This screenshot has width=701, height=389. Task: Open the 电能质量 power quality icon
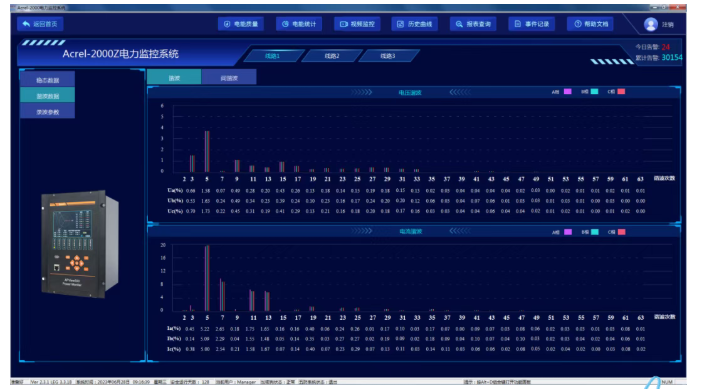227,24
